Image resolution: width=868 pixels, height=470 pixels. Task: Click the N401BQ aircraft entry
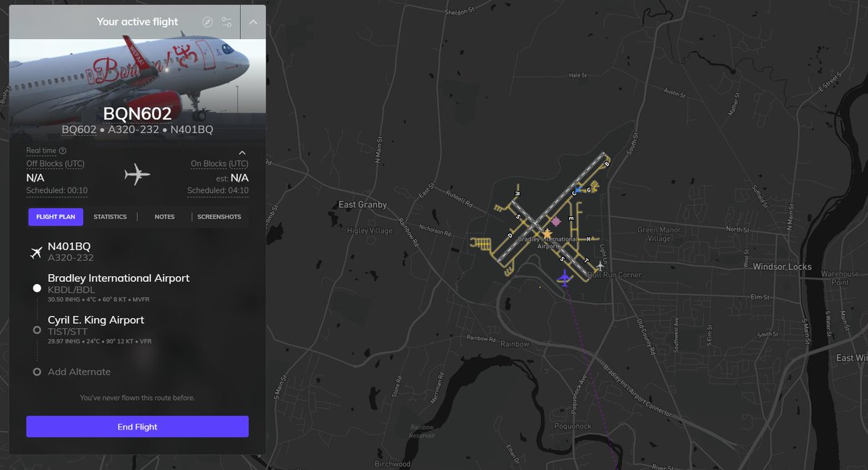pos(69,247)
